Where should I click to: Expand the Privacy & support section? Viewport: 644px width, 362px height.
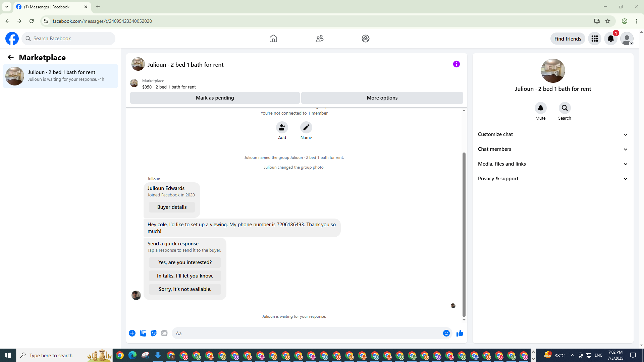pos(552,179)
